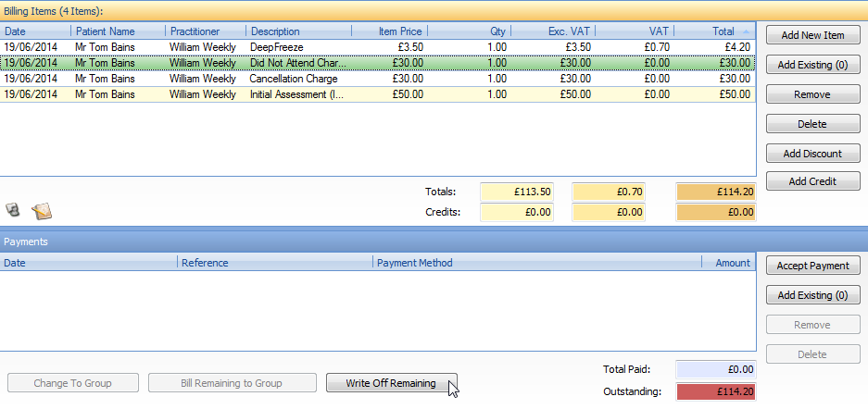
Task: Click the Total Paid £0.00 field
Action: [716, 369]
